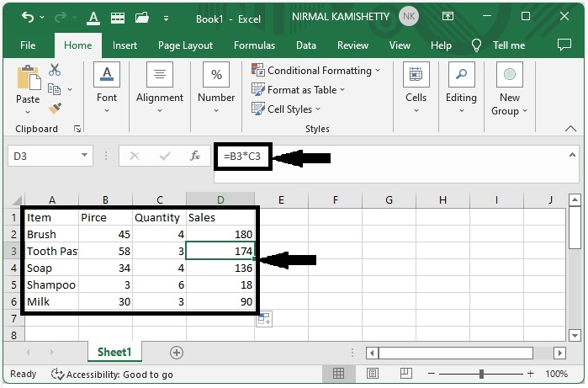
Task: Open the Name Box dropdown arrow
Action: 85,156
